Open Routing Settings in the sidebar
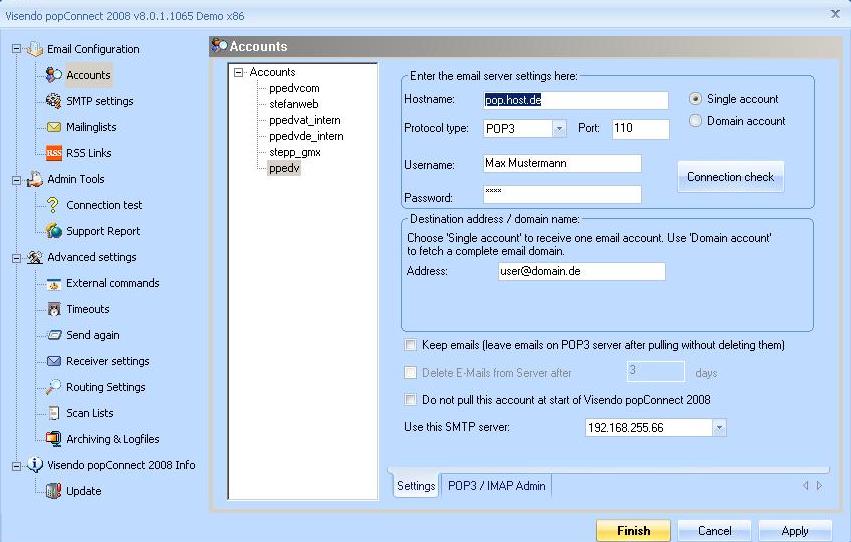The image size is (851, 542). 106,387
